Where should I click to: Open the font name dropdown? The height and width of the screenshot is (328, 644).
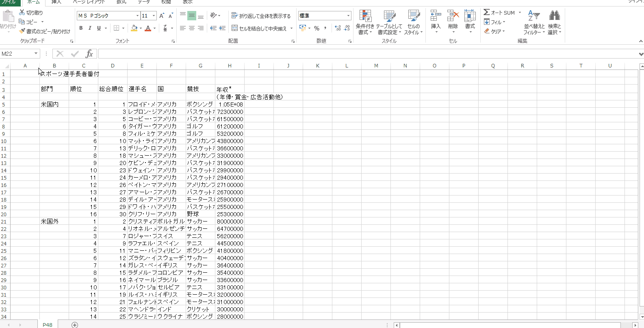pos(137,16)
